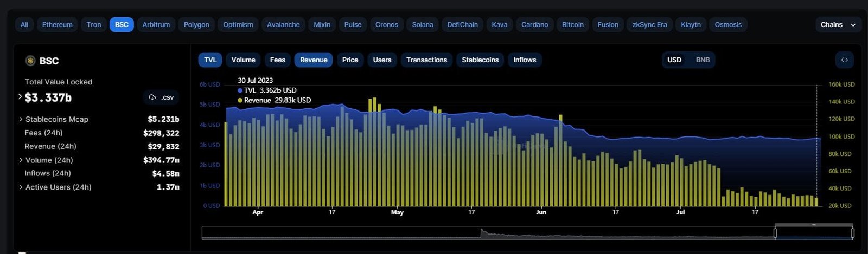Viewport: 868px width, 254px height.
Task: Click the Apr label on time axis
Action: (x=258, y=212)
